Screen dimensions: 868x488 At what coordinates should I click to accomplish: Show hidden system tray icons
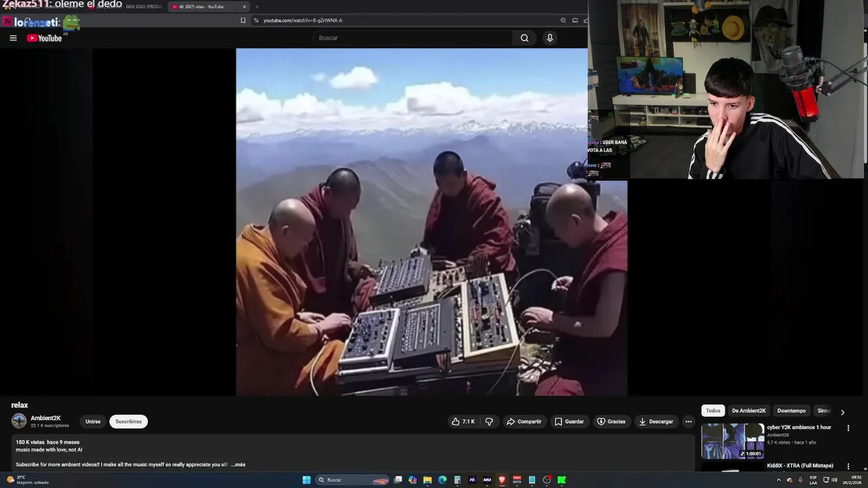pos(778,480)
